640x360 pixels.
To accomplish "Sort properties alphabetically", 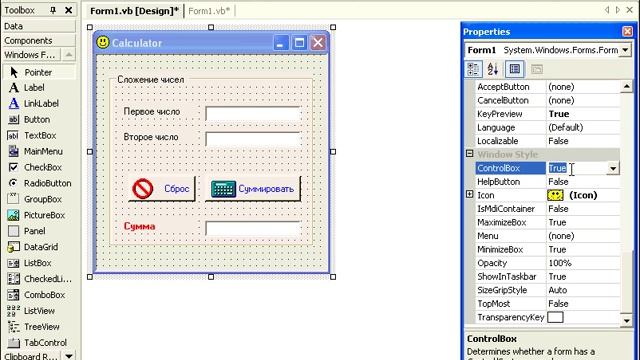I will (493, 69).
